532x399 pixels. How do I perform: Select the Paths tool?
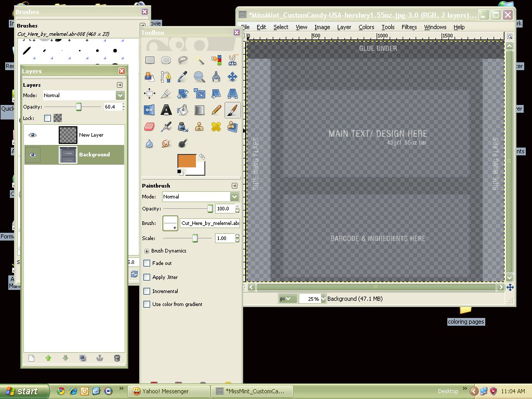[x=166, y=77]
